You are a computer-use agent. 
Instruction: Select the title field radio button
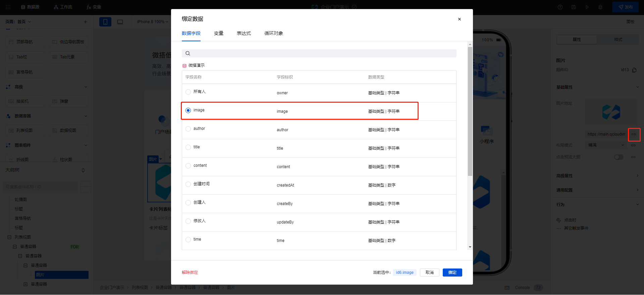click(188, 147)
